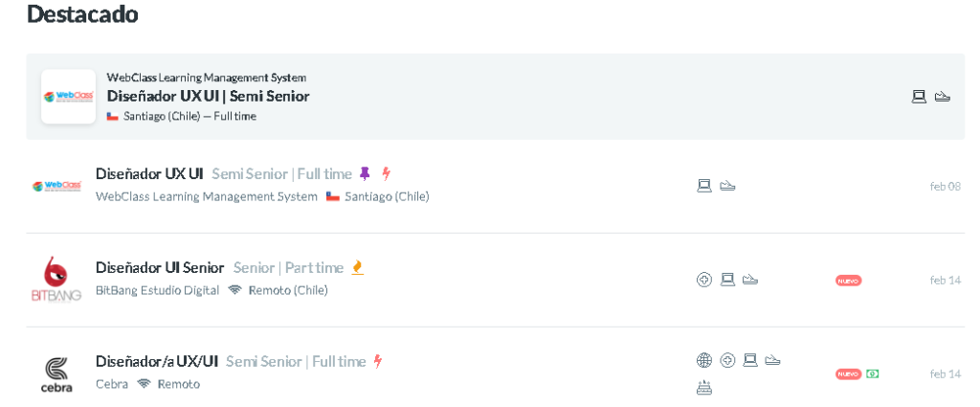
Task: Click the birthday cake icon in the Cebra row
Action: tap(704, 388)
